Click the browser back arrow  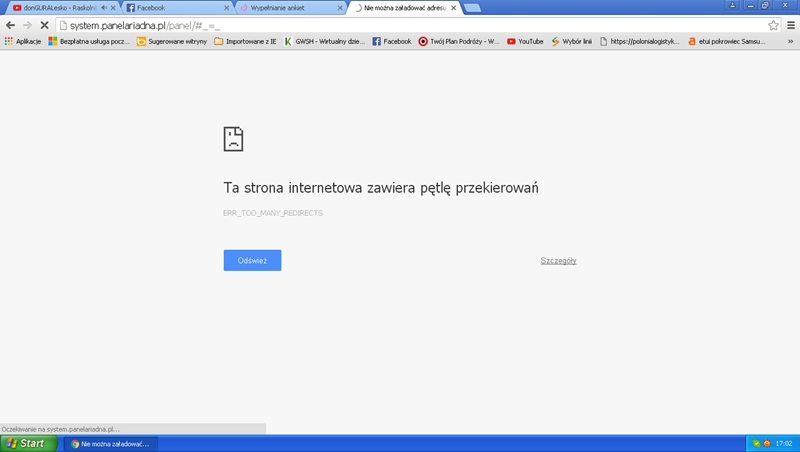coord(11,25)
